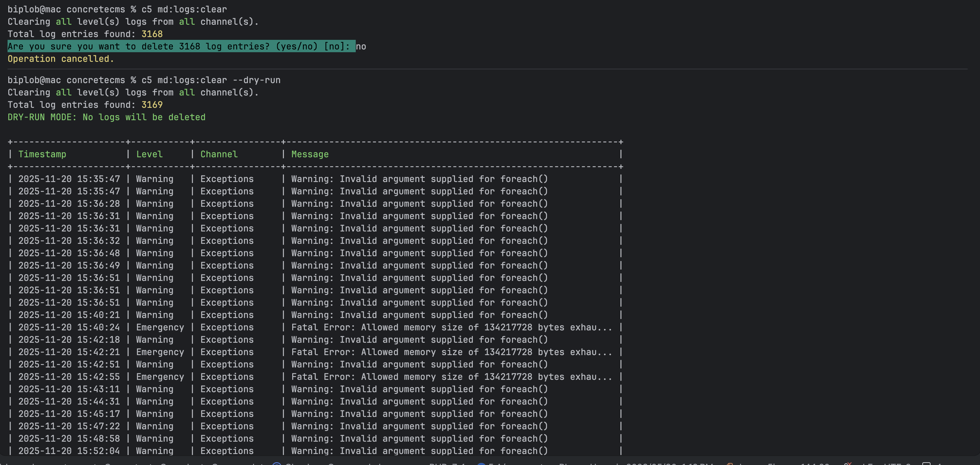The image size is (980, 465).
Task: Click the Timestamp column header
Action: click(x=42, y=154)
